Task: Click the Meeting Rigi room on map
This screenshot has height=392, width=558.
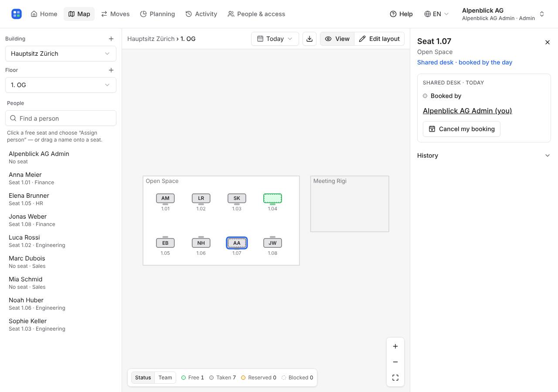Action: click(x=350, y=204)
